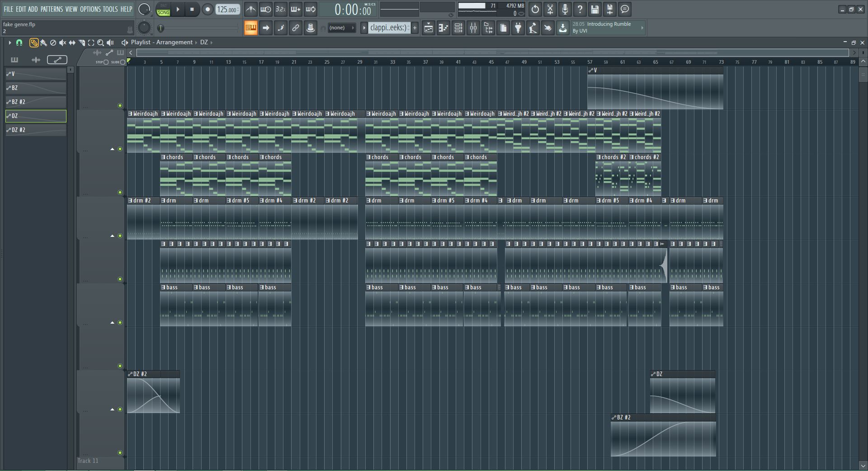Show audio clips waveform tab in picker panel

[36, 60]
